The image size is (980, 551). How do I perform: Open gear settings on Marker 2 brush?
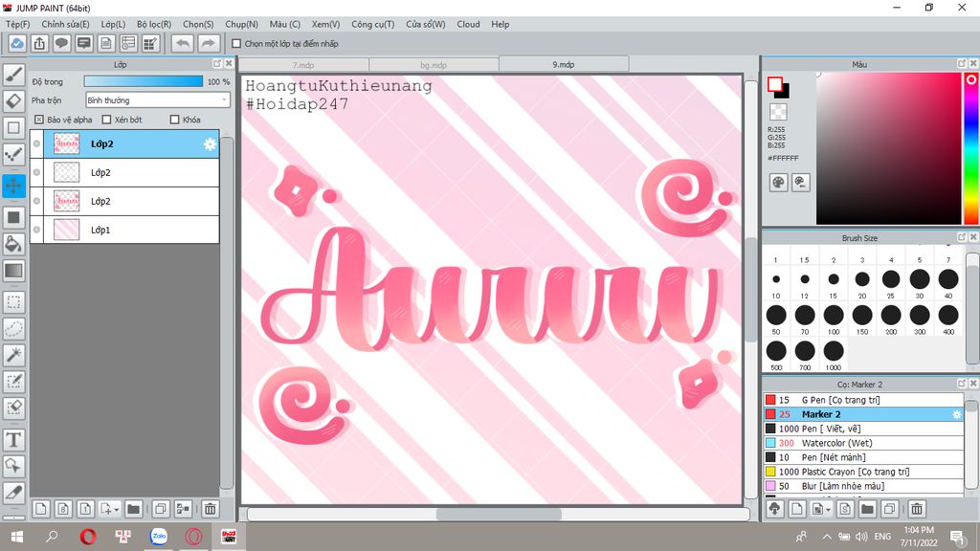(x=956, y=414)
